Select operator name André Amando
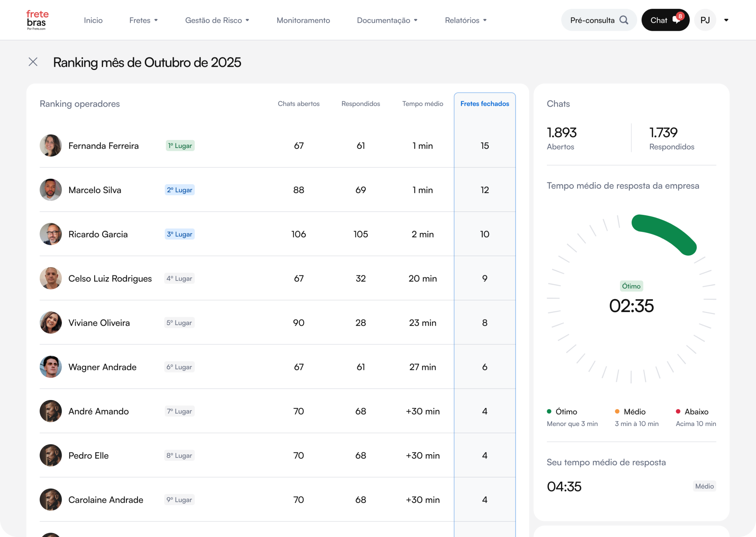The height and width of the screenshot is (537, 756). (98, 411)
